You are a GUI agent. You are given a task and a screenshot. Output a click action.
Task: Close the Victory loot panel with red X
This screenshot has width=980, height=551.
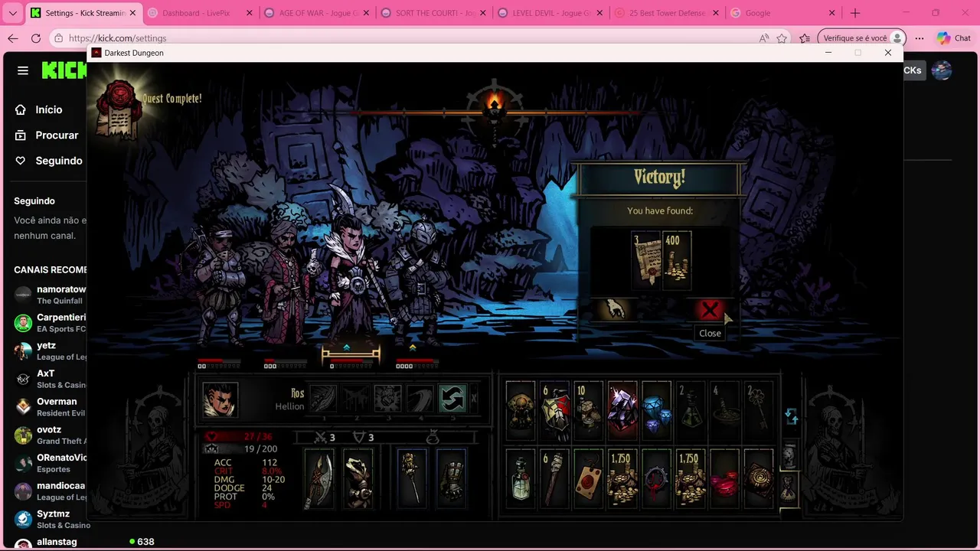[x=710, y=310]
